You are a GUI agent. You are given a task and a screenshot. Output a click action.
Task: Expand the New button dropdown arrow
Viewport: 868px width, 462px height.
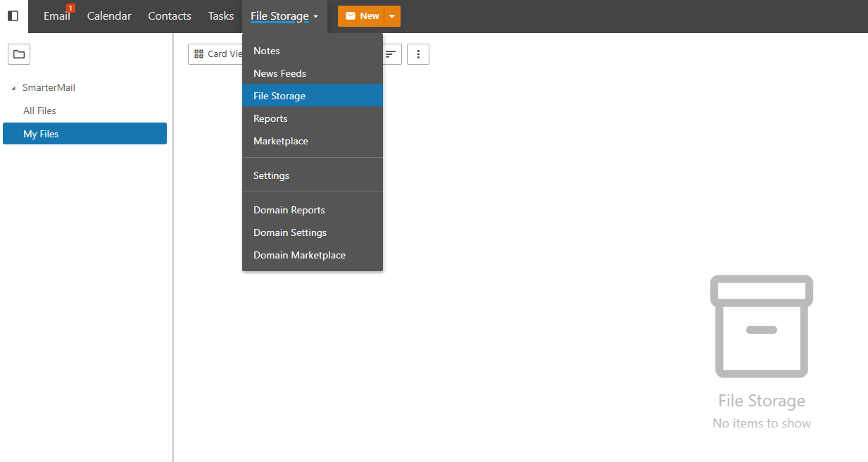[392, 16]
